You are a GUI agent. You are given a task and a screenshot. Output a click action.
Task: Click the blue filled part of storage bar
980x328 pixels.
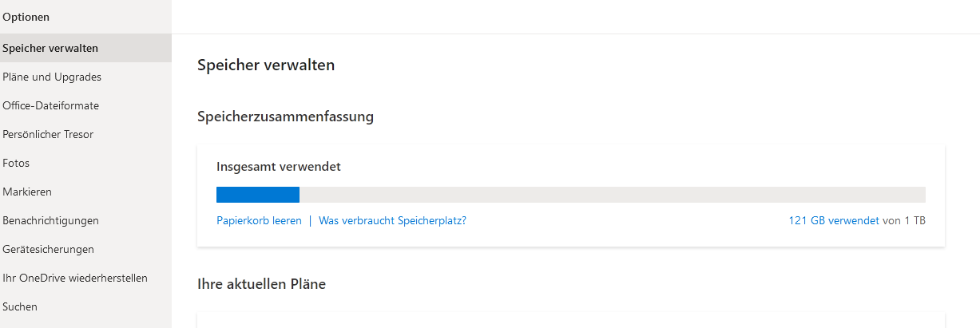point(257,195)
